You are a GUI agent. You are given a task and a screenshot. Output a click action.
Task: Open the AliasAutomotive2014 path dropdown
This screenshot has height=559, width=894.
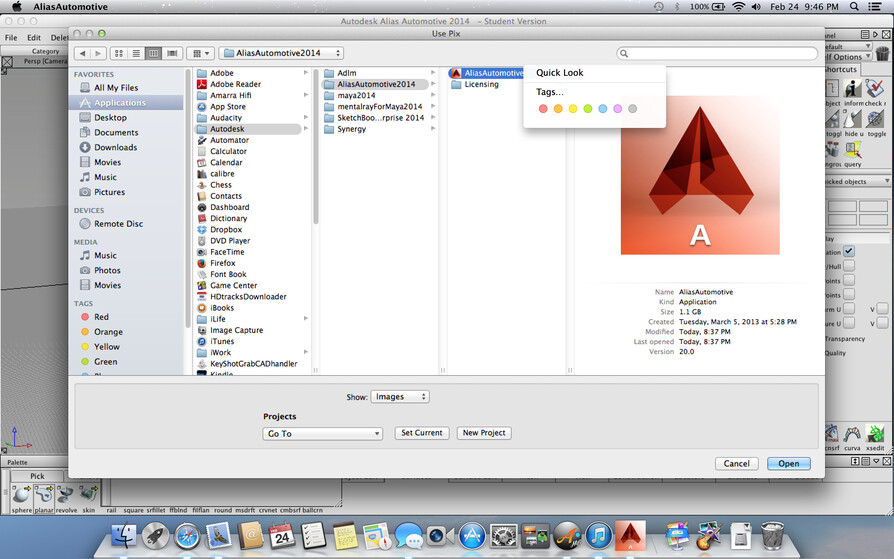point(281,53)
